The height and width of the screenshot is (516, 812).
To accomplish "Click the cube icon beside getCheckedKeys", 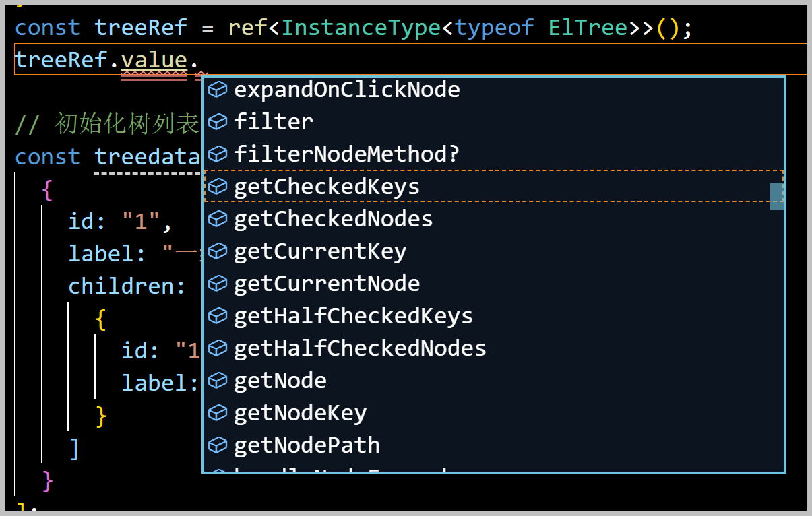I will (x=217, y=186).
